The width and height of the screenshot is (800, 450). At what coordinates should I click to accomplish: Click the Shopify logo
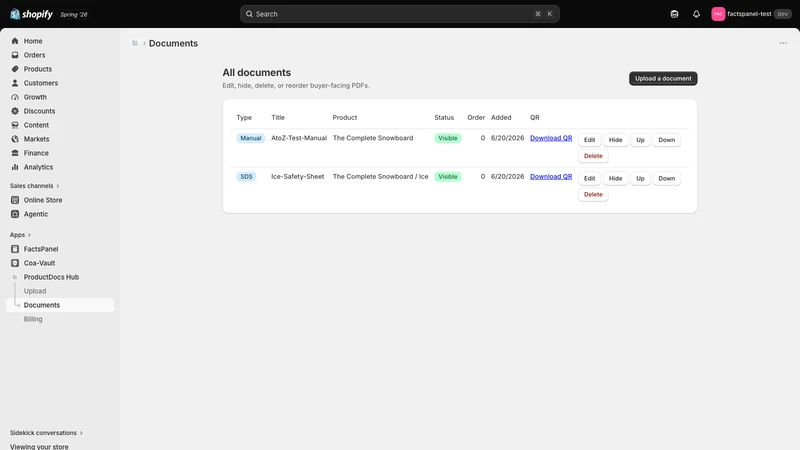pyautogui.click(x=31, y=14)
